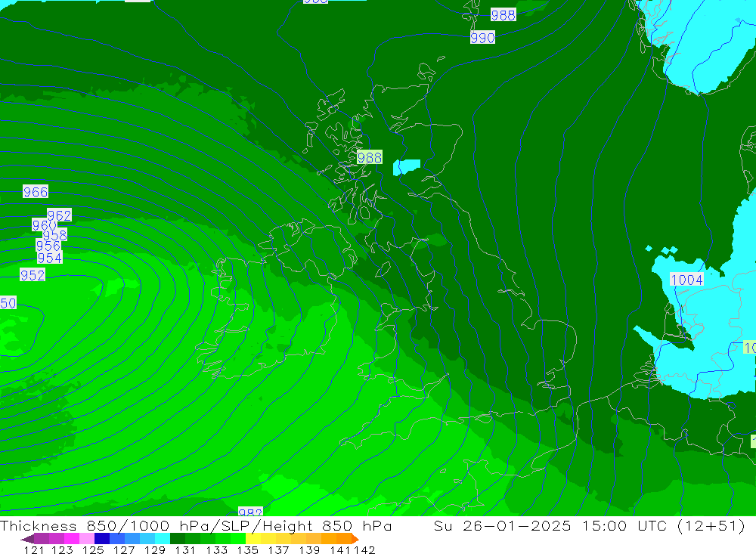Click the 966 pressure contour label
756x554 pixels.
coord(36,192)
